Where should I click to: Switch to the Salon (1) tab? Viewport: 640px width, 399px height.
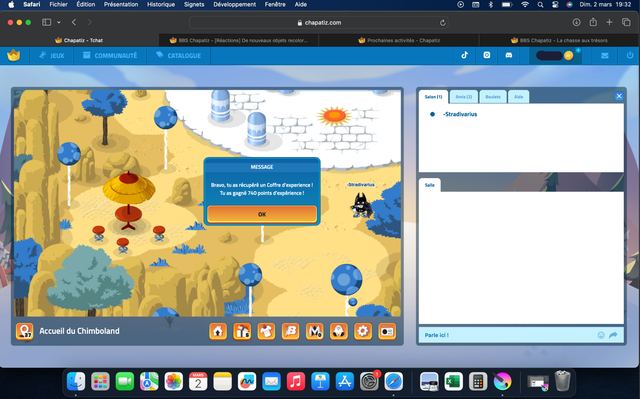(x=433, y=97)
